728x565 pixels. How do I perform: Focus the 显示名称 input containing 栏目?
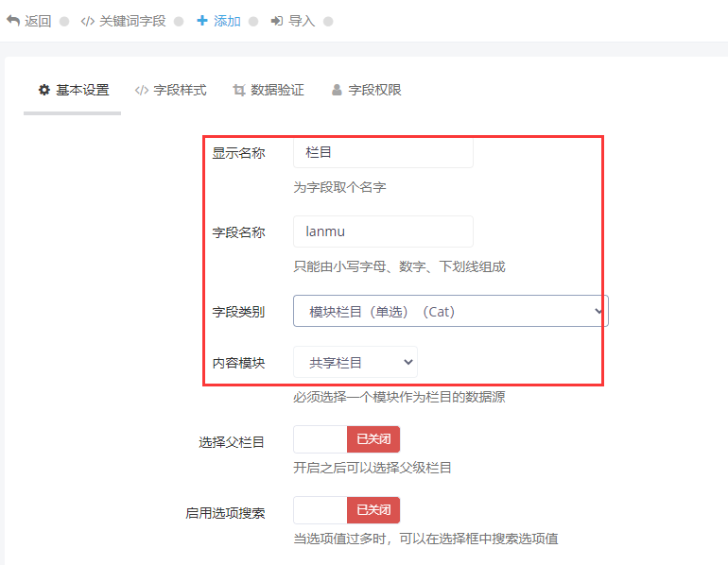tap(383, 152)
